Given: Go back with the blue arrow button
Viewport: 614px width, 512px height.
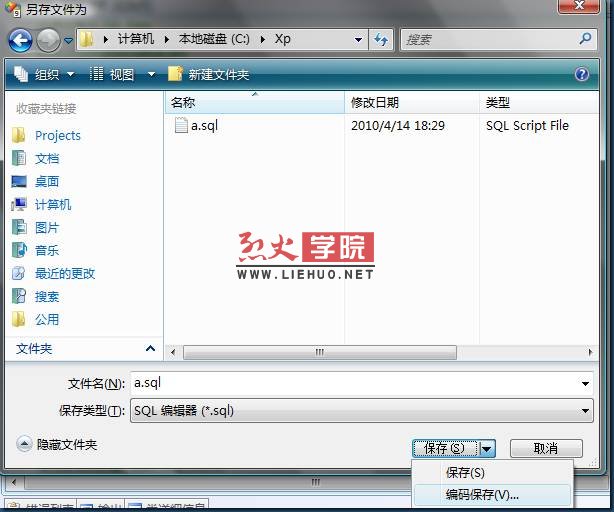Looking at the screenshot, I should click(20, 40).
